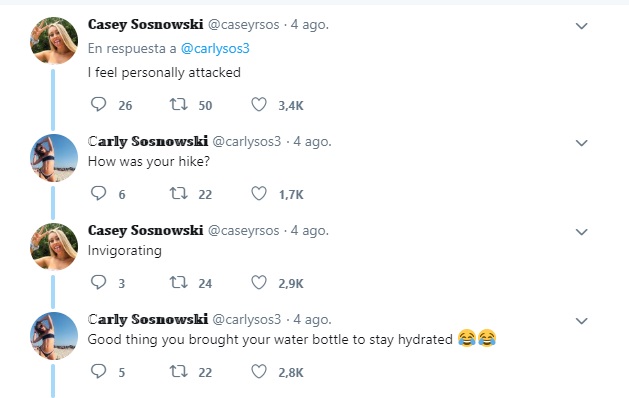This screenshot has width=629, height=398.
Task: Reply to the water bottle tweet
Action: click(x=98, y=372)
